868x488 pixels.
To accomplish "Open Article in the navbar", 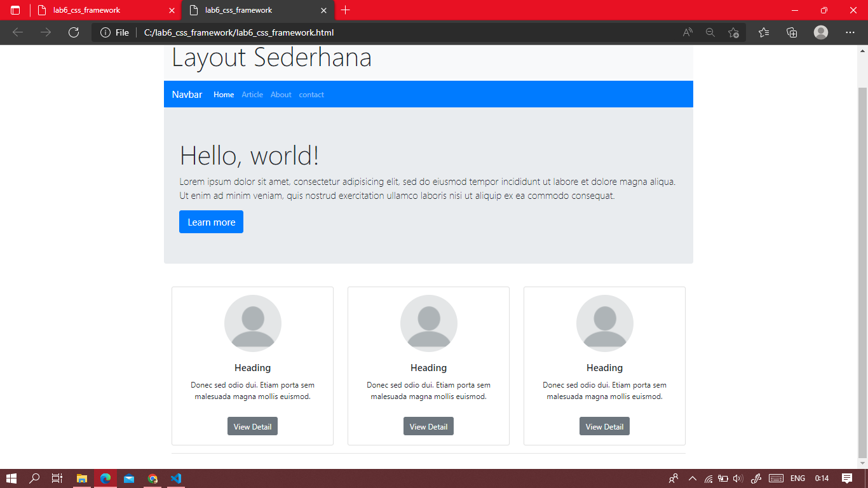I will [x=252, y=95].
